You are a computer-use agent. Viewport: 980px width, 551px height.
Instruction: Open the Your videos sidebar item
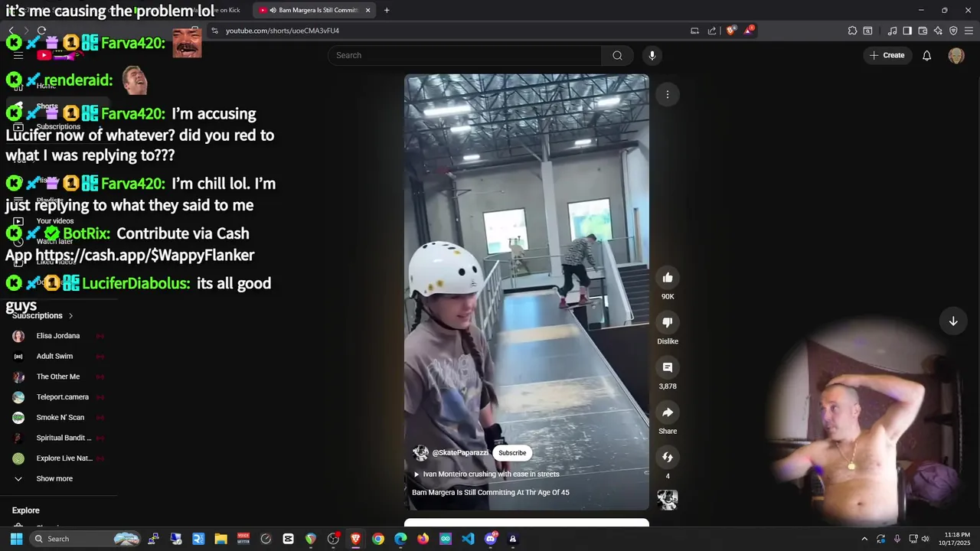click(x=58, y=221)
